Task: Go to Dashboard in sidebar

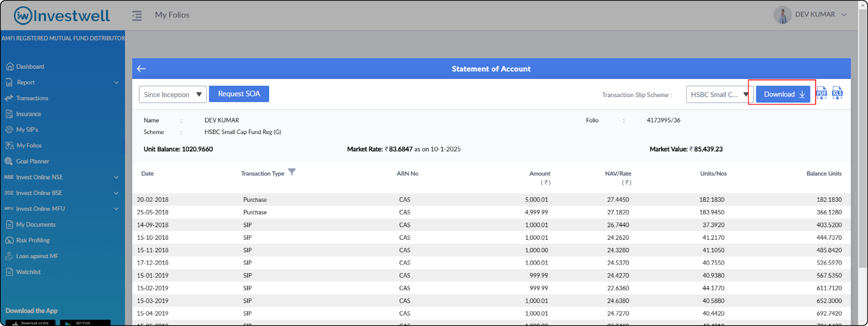Action: click(30, 67)
